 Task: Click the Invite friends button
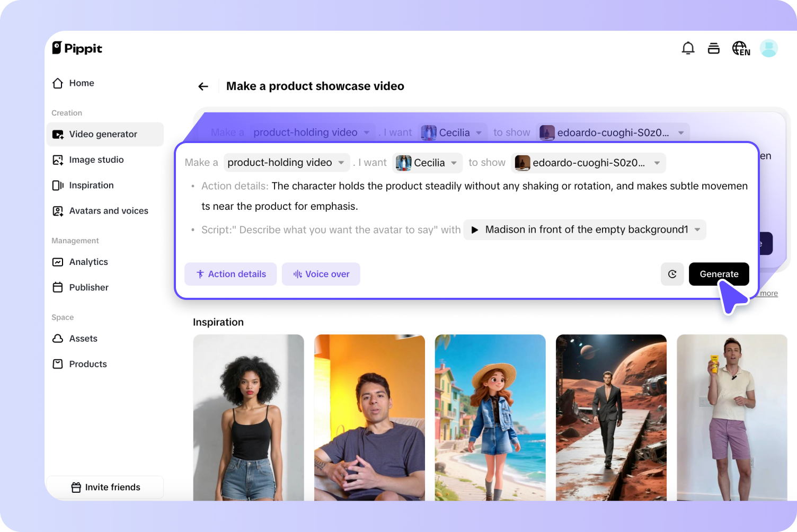pyautogui.click(x=105, y=487)
